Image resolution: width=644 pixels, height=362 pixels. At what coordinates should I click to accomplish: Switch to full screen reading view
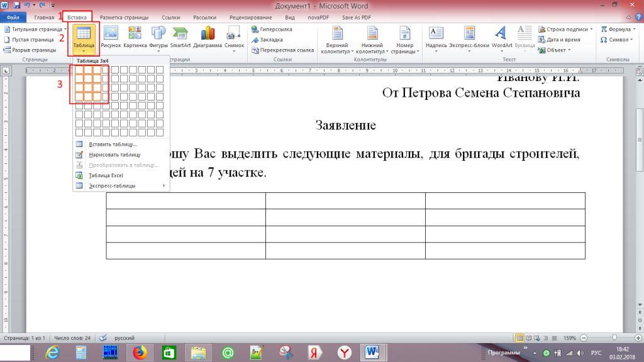[528, 338]
